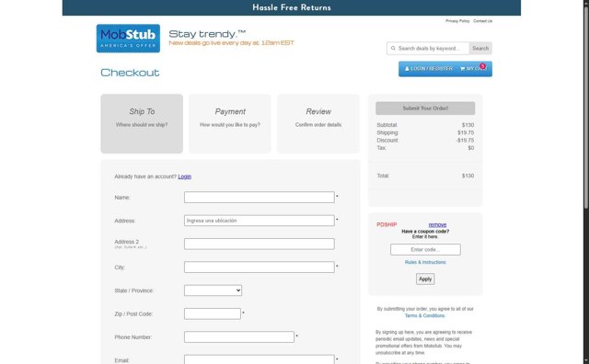The height and width of the screenshot is (364, 589).
Task: Open the State / Province dropdown
Action: tap(213, 290)
